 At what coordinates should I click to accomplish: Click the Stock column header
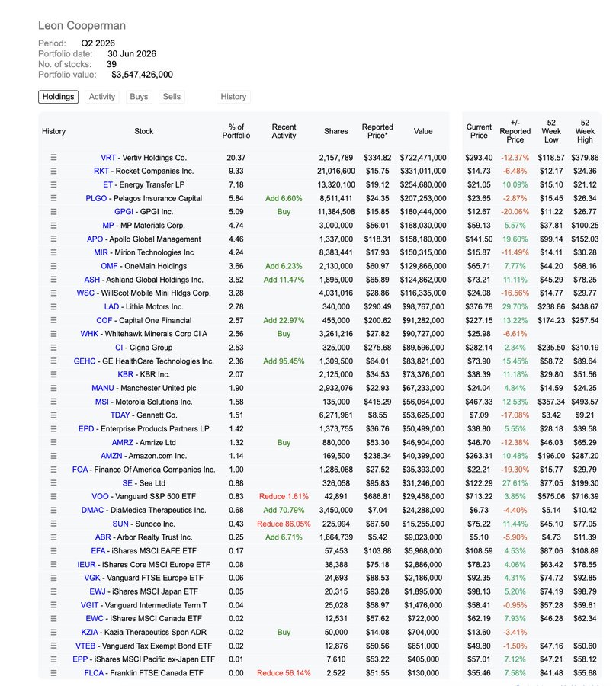point(144,131)
